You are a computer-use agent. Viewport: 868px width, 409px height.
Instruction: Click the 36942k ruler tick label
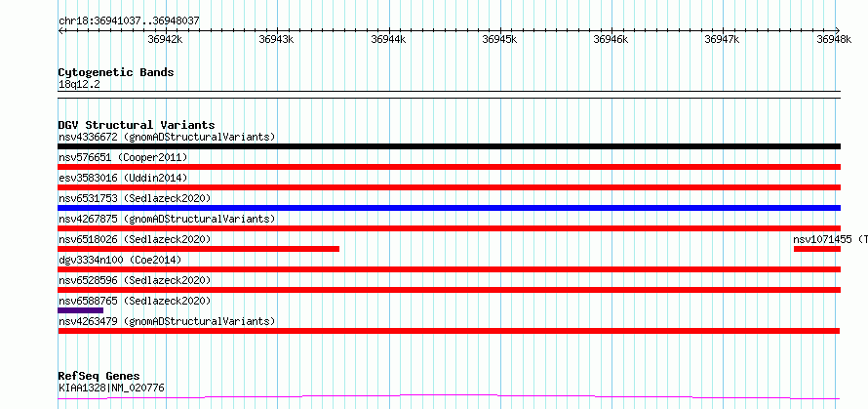[166, 39]
